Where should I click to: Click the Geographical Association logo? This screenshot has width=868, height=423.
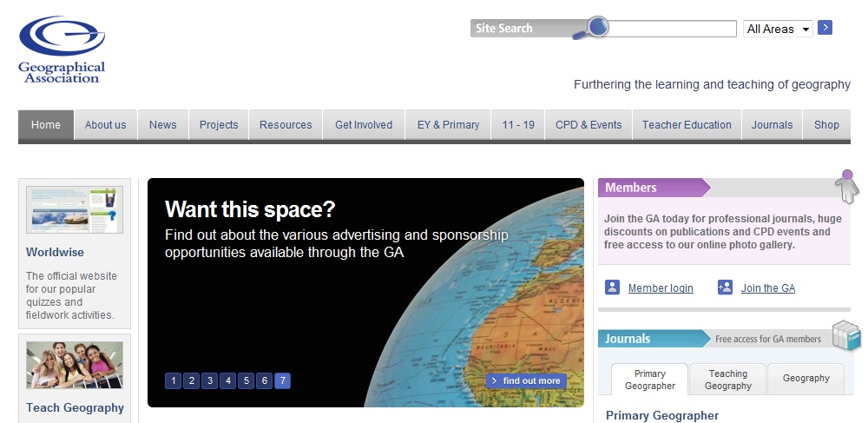pos(62,50)
